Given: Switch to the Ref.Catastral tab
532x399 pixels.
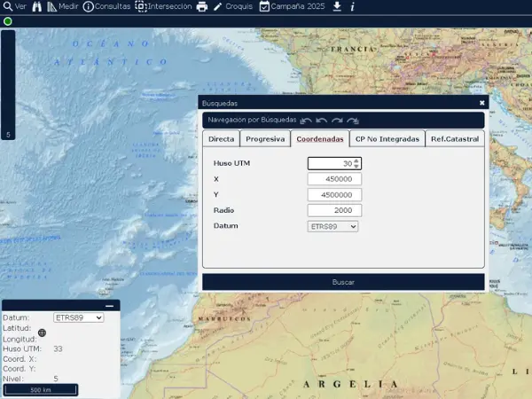Looking at the screenshot, I should [x=454, y=139].
